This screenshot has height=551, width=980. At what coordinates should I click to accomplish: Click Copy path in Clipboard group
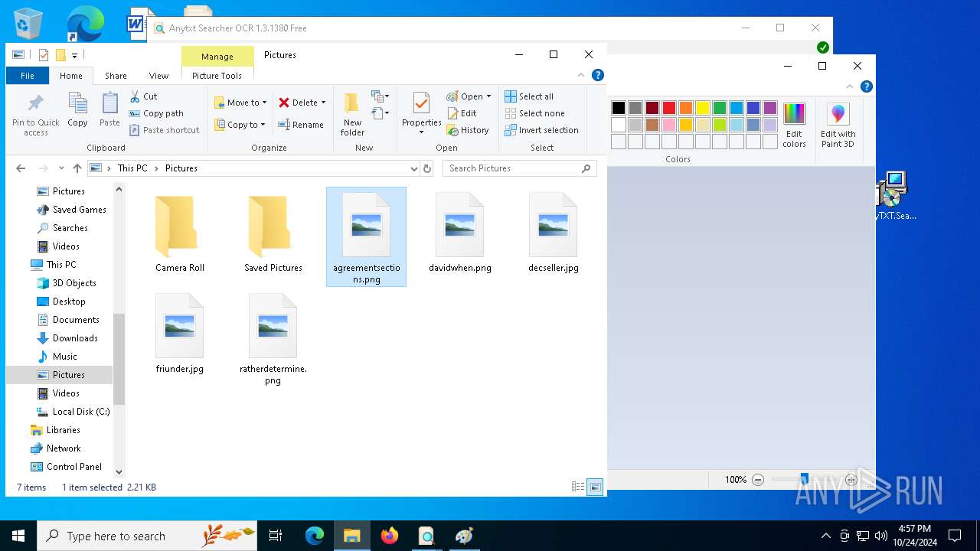coord(156,113)
